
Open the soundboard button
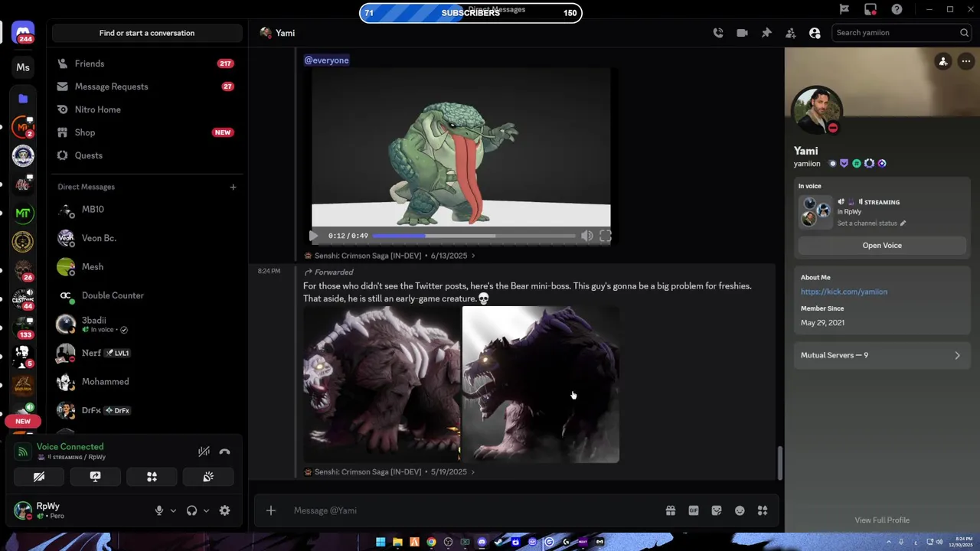click(x=208, y=477)
